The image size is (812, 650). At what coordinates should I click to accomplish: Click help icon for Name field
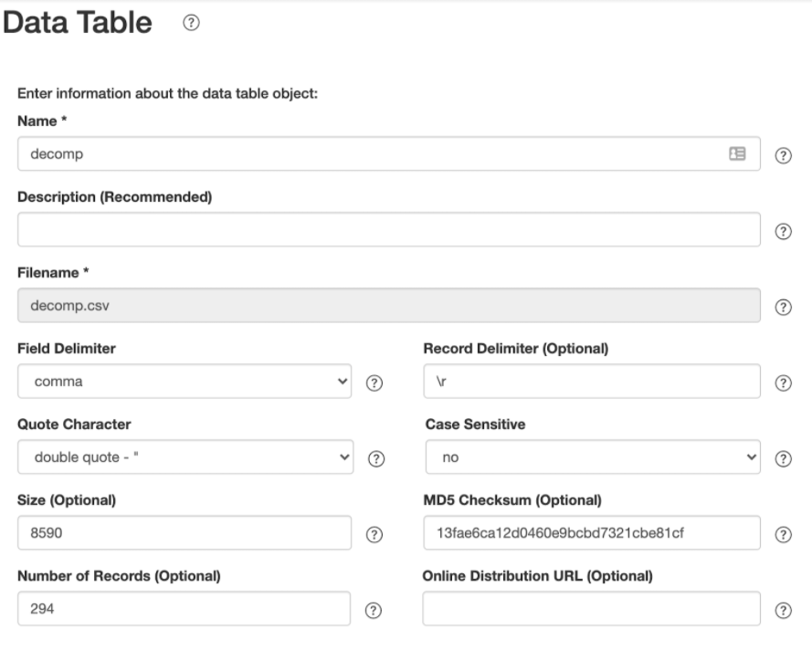[783, 155]
